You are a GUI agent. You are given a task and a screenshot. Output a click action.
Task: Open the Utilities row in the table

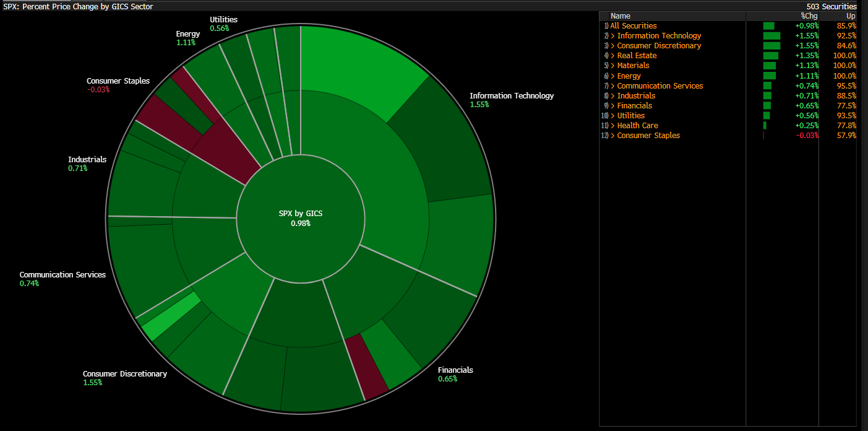(630, 116)
